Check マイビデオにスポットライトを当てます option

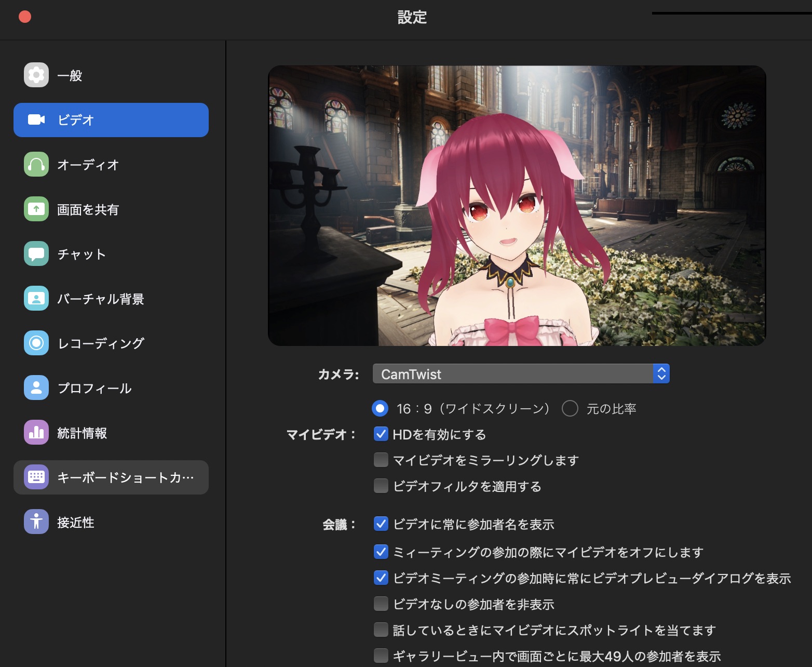(381, 630)
